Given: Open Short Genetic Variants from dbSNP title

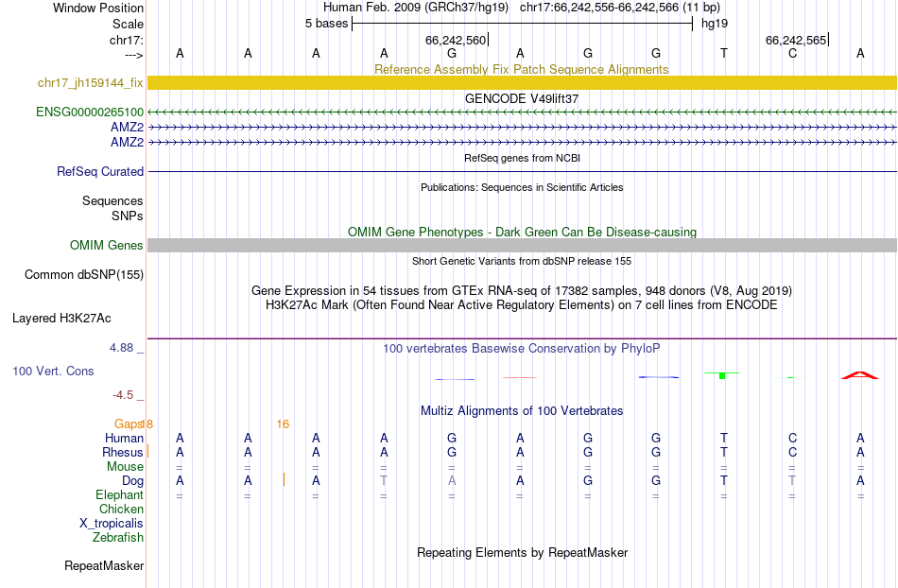Looking at the screenshot, I should (522, 261).
